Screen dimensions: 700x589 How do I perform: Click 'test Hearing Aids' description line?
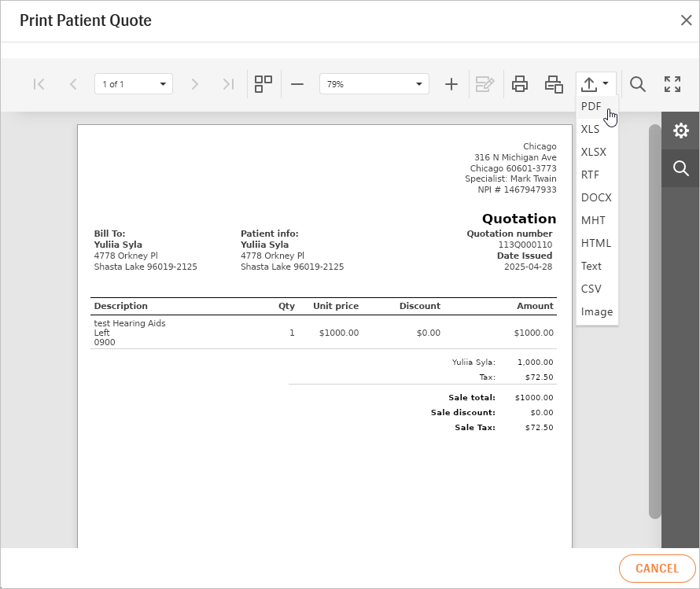click(x=130, y=323)
